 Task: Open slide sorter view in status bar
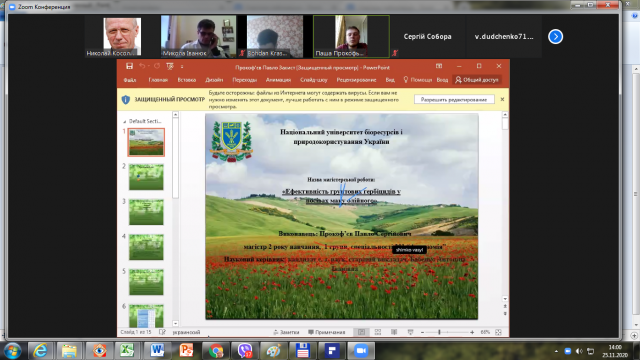pyautogui.click(x=378, y=332)
